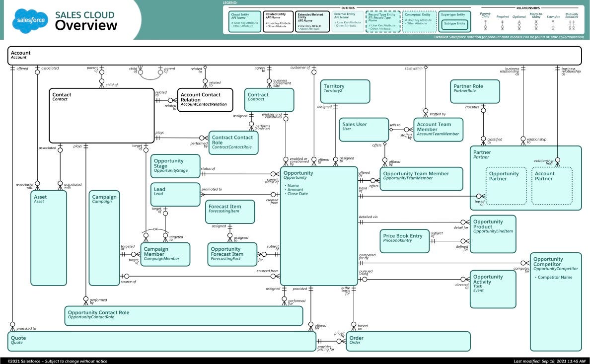Viewport: 590px width, 364px height.
Task: Select the Account Contact Relation entity
Action: click(205, 100)
